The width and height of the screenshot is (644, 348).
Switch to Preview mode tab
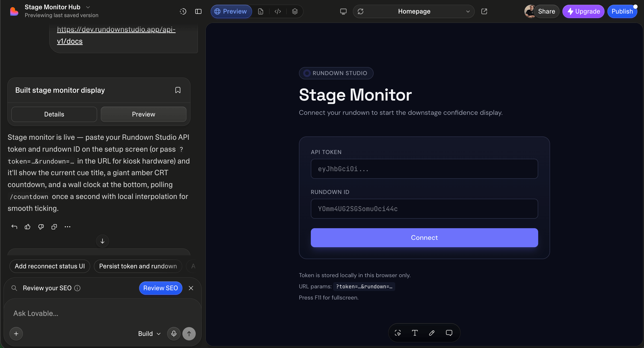coord(231,11)
